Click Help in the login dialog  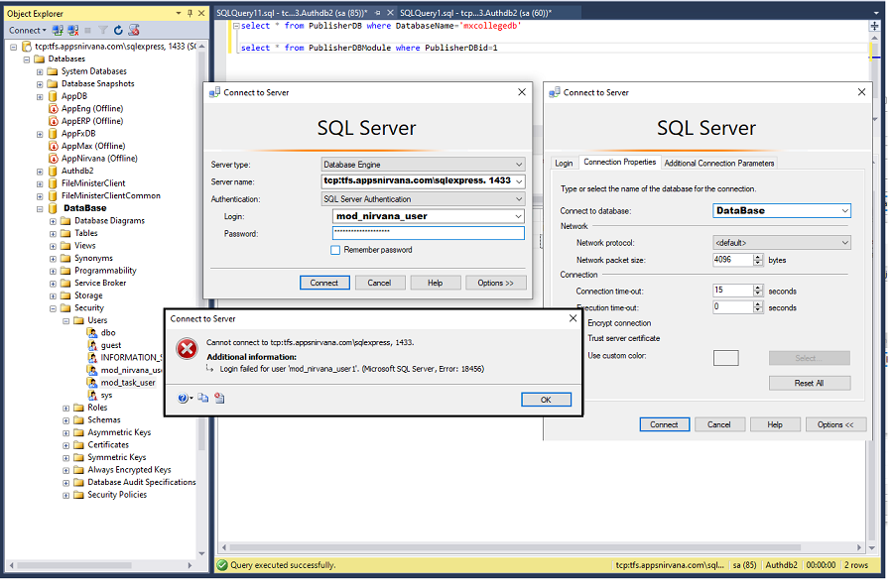click(x=436, y=284)
